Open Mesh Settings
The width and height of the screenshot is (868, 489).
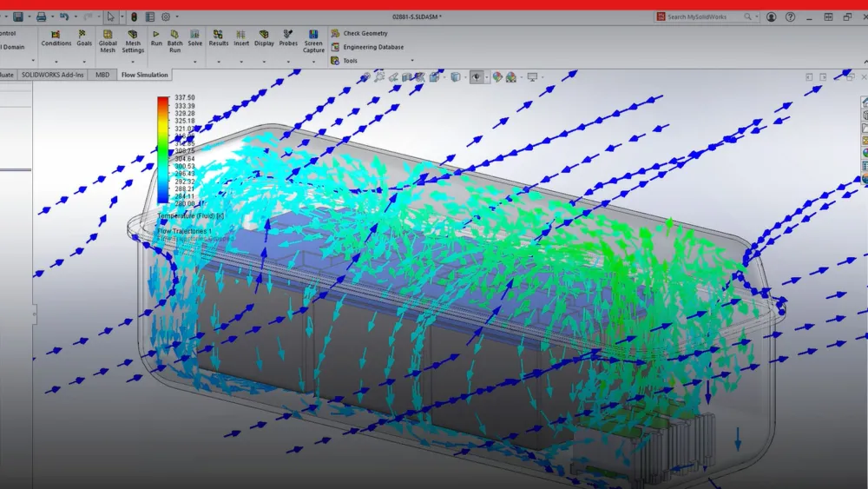tap(133, 42)
